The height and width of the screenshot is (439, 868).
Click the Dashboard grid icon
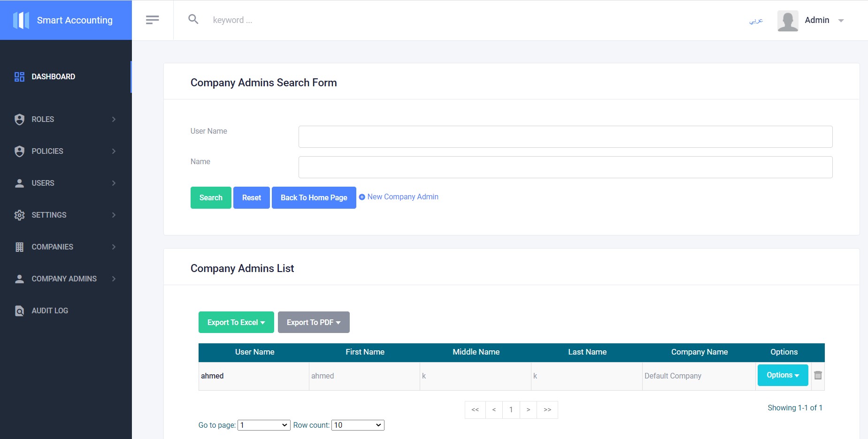(19, 76)
